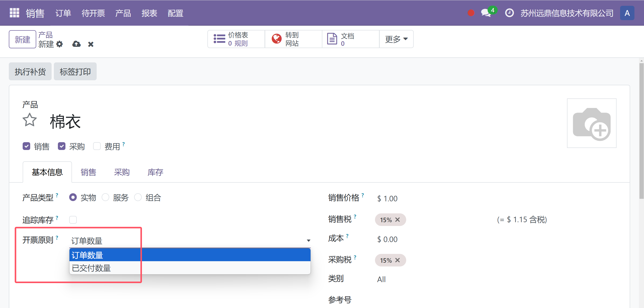The width and height of the screenshot is (644, 308).
Task: Click the cloud upload save icon
Action: (76, 44)
